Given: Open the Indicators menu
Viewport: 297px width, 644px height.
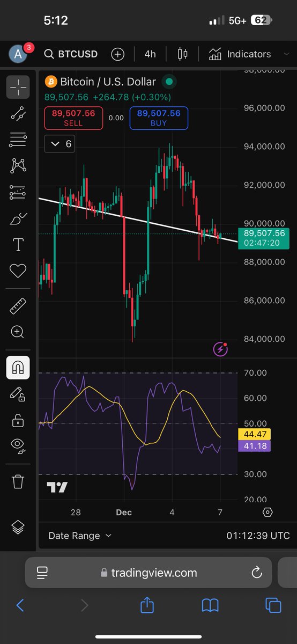Looking at the screenshot, I should (x=240, y=54).
